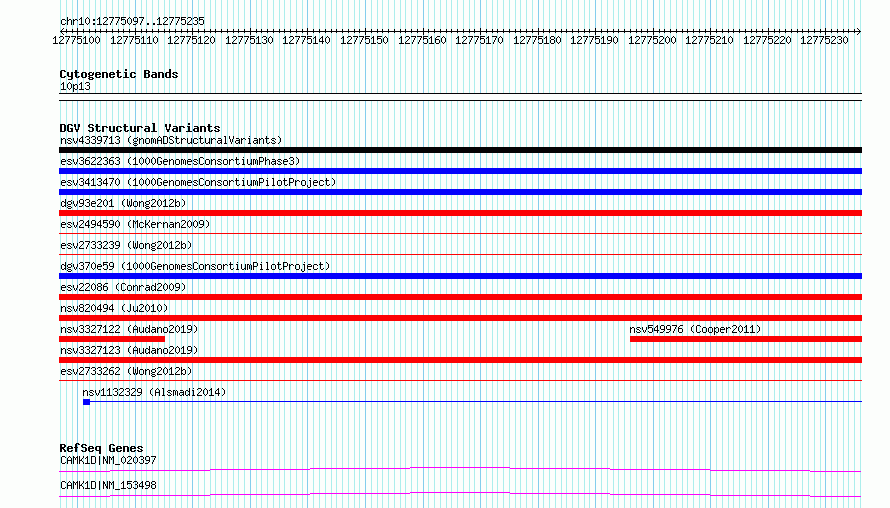The height and width of the screenshot is (508, 890).
Task: Open variant esv3622363 label
Action: pos(180,161)
